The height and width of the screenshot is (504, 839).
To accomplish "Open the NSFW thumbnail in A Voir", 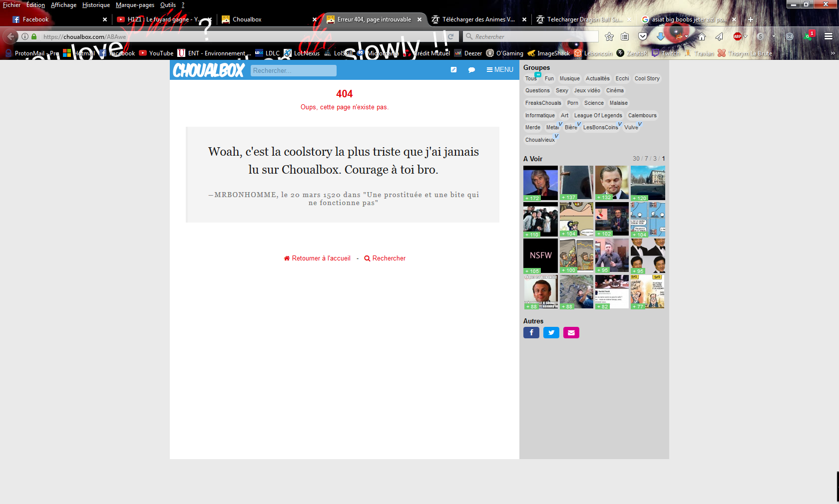I will pyautogui.click(x=540, y=255).
